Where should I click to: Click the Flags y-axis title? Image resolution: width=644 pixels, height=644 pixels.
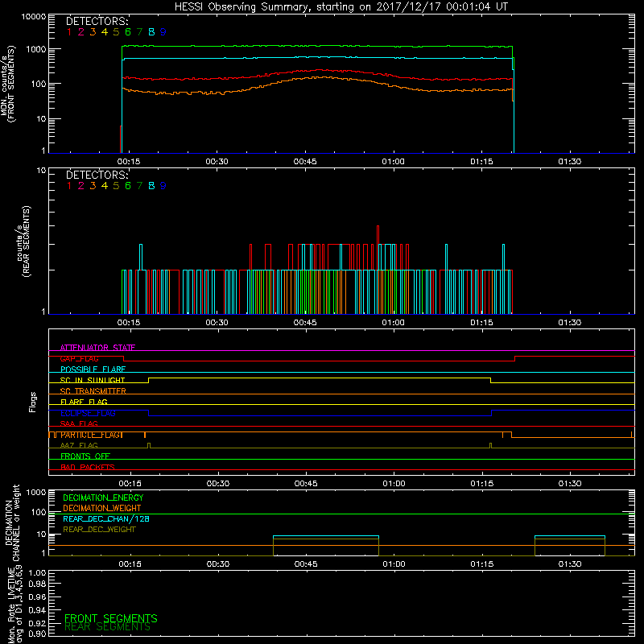click(x=32, y=402)
